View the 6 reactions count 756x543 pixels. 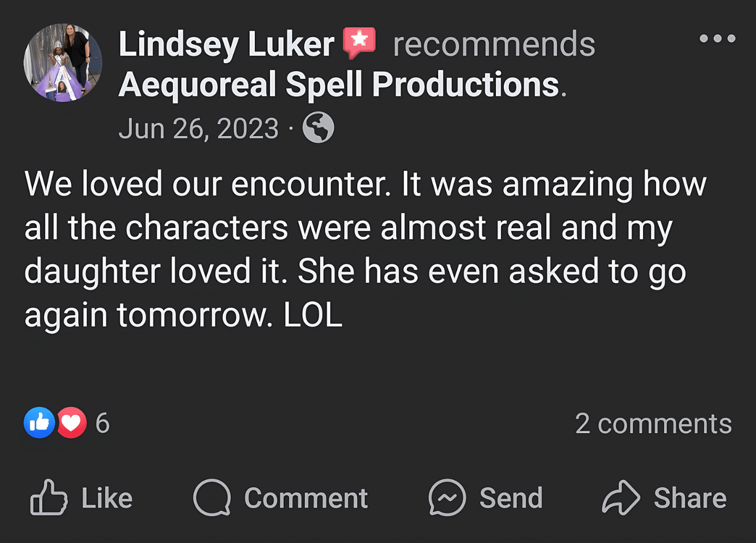[102, 423]
